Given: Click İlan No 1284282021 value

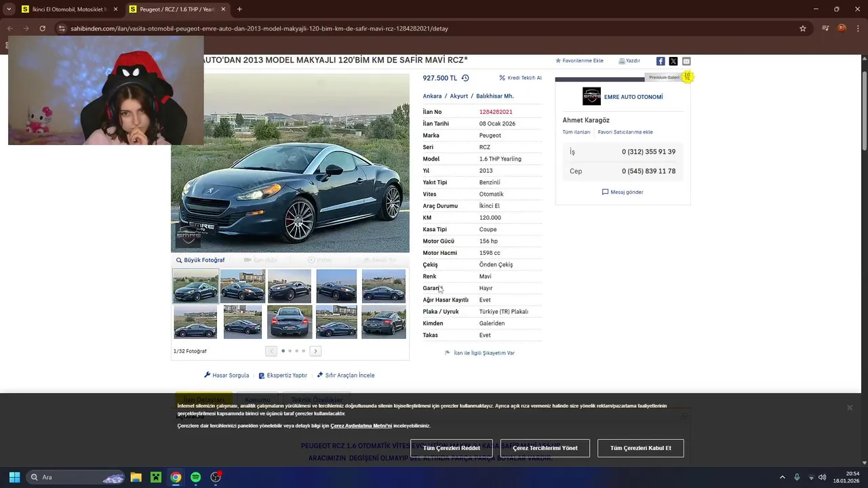Looking at the screenshot, I should [x=496, y=112].
